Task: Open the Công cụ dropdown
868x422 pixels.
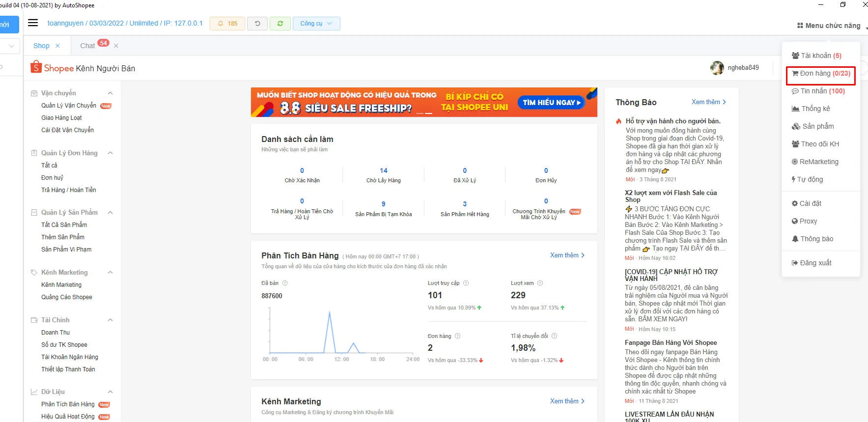Action: click(x=316, y=24)
